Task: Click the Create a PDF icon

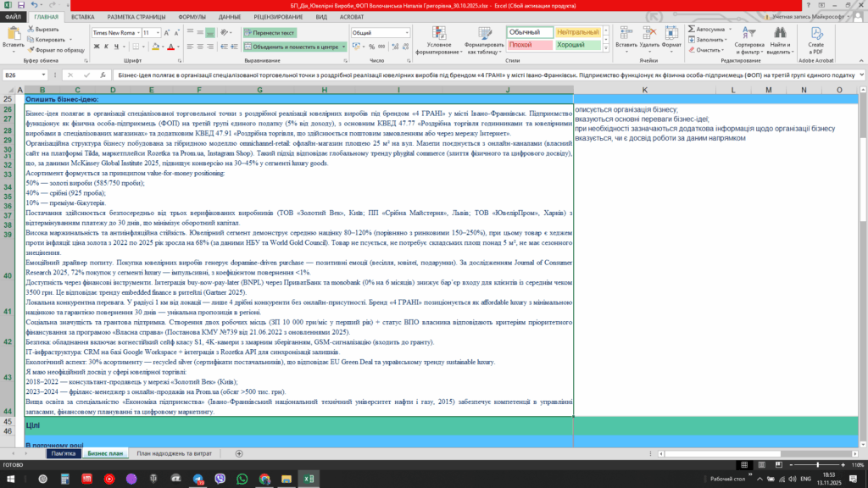Action: pyautogui.click(x=815, y=38)
